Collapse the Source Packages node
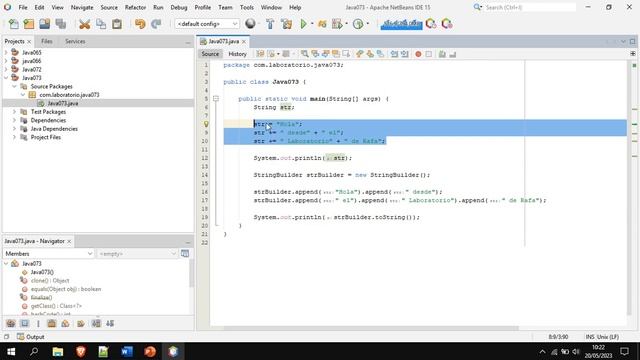 tap(14, 86)
